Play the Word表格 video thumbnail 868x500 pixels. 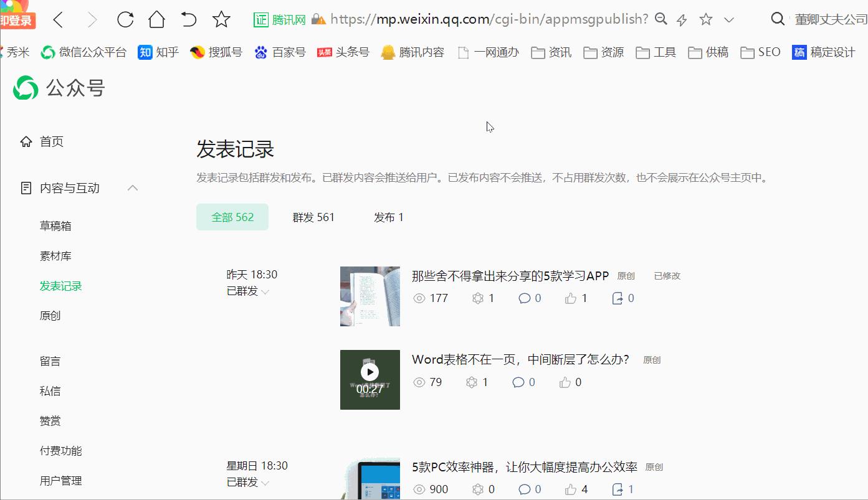tap(370, 372)
